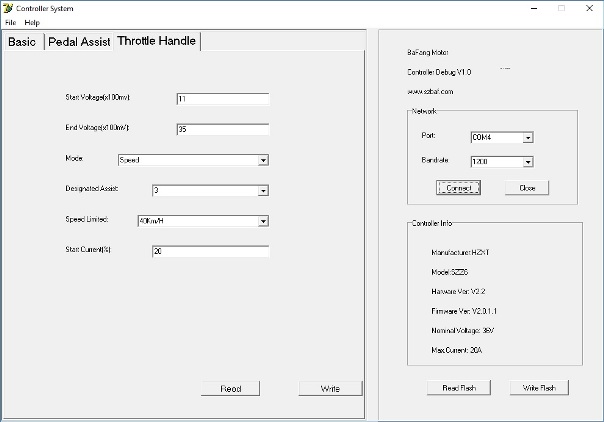Open the Speed Limited dropdown
Image resolution: width=604 pixels, height=422 pixels.
click(203, 221)
